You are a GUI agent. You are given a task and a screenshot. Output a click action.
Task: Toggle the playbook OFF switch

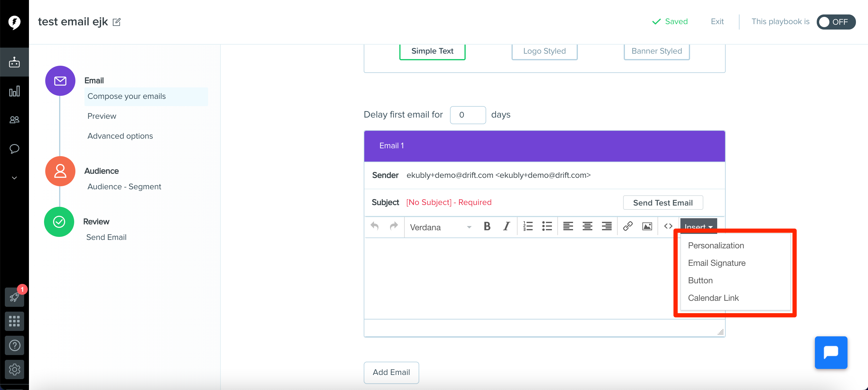click(x=836, y=22)
